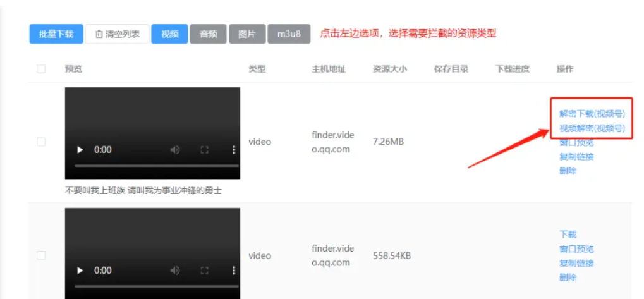Click the 0:00 time in first video

(102, 150)
